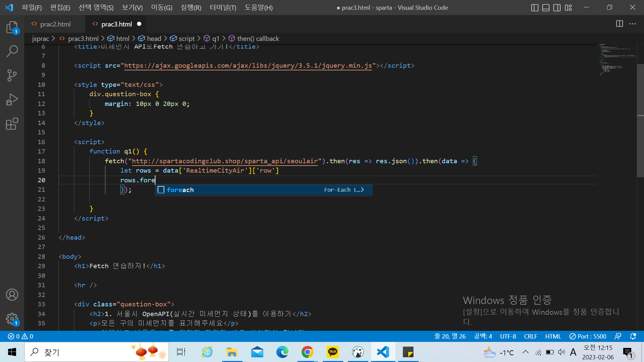Viewport: 644px width, 362px height.
Task: Open Sticky Notes from taskbar
Action: 408,352
